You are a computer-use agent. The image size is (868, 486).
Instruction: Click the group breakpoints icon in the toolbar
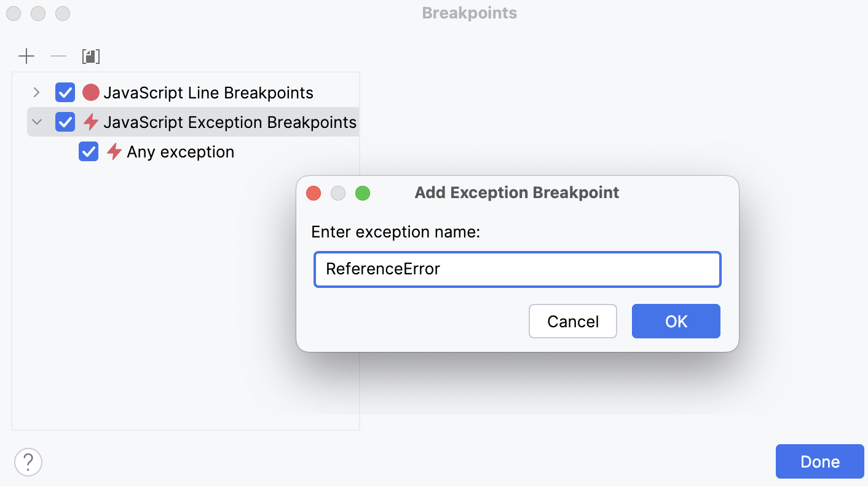(91, 56)
